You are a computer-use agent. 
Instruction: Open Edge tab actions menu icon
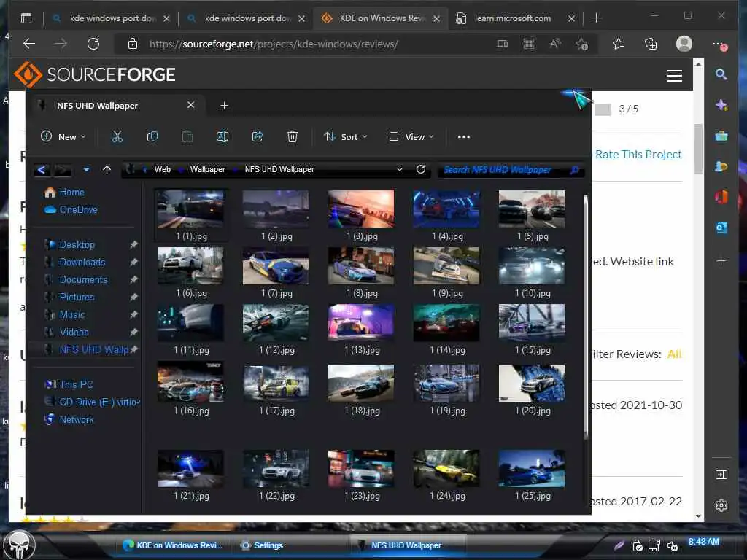[x=26, y=18]
